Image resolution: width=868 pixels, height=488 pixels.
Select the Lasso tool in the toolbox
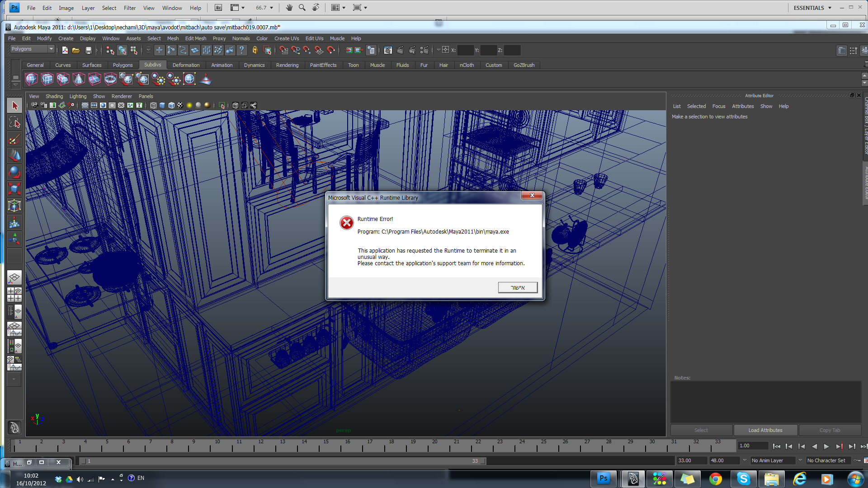click(x=14, y=122)
